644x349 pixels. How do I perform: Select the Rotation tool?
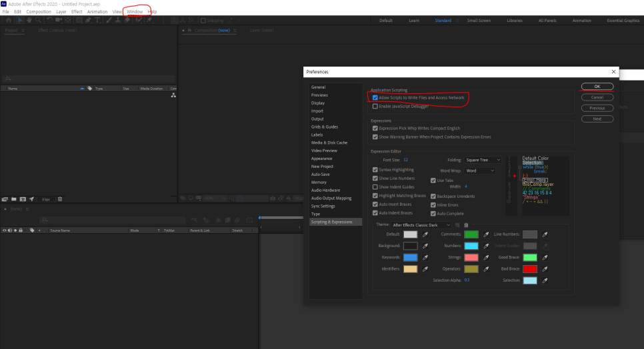[49, 20]
